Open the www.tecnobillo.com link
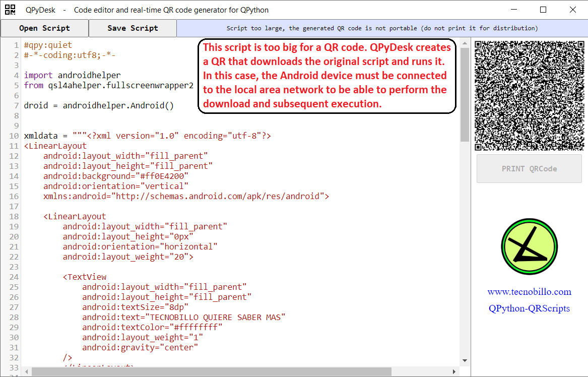Image resolution: width=588 pixels, height=377 pixels. pos(529,292)
